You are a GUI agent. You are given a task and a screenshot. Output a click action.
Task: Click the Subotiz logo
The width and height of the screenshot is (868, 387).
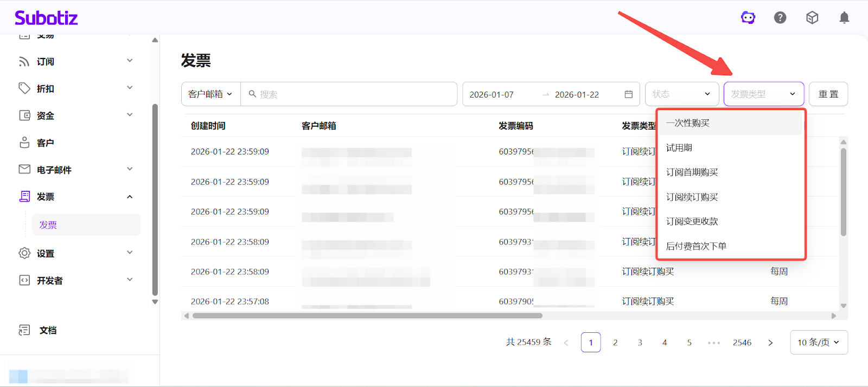tap(46, 18)
